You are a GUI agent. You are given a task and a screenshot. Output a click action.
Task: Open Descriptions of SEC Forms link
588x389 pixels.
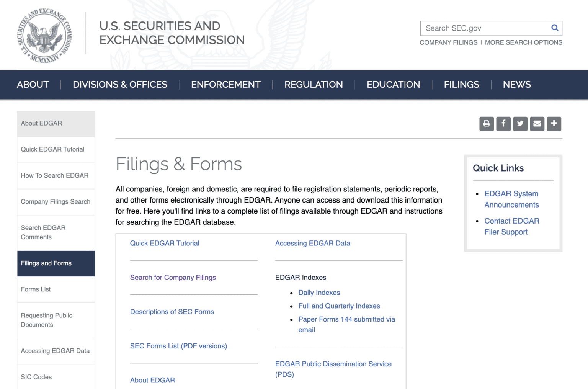172,312
